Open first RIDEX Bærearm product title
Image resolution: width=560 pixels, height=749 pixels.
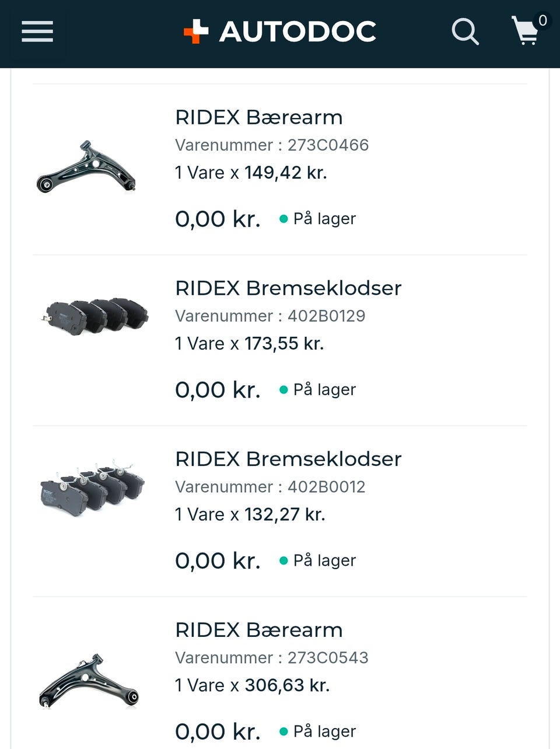click(x=258, y=117)
